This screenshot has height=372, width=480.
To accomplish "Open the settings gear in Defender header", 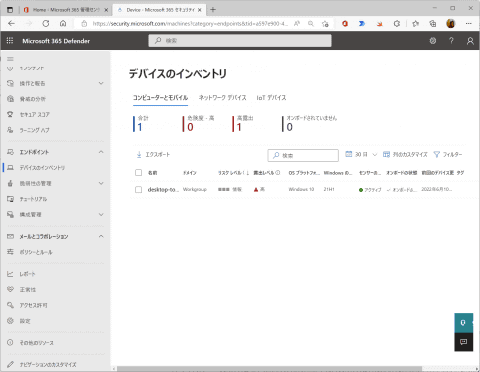I will coord(433,41).
